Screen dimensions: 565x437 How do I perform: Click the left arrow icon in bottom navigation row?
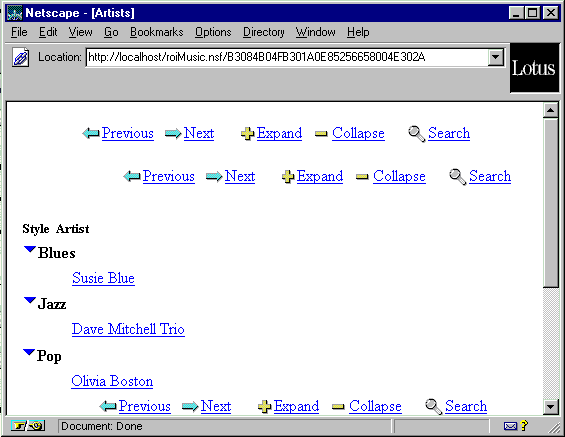[108, 406]
